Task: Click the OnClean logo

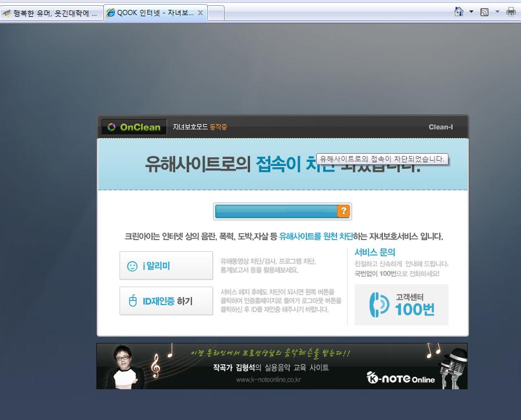Action: (x=134, y=126)
